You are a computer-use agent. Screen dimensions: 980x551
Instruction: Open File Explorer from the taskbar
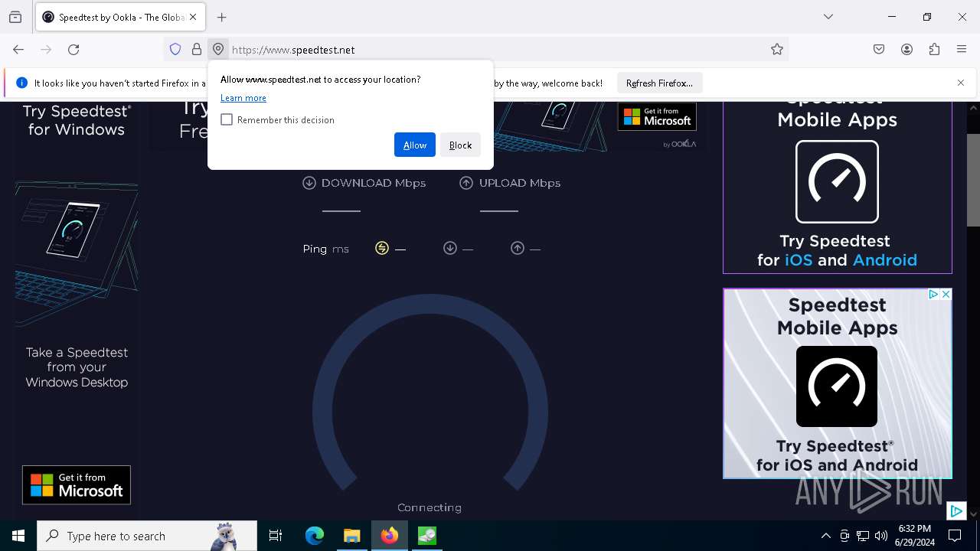click(x=352, y=536)
